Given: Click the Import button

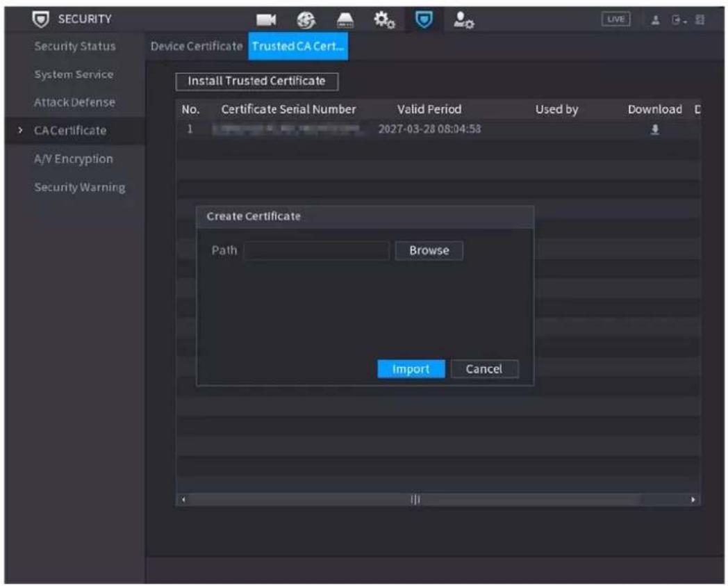Looking at the screenshot, I should tap(411, 369).
